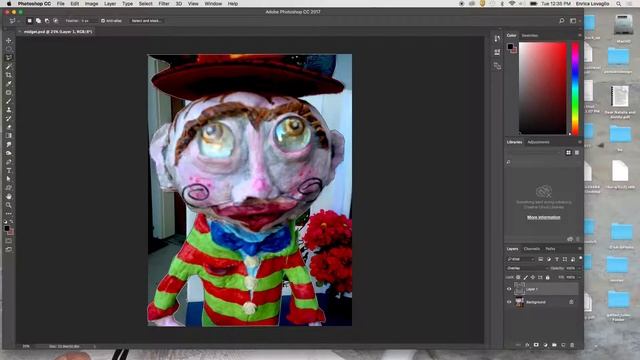The image size is (640, 360).
Task: Select the Healing Brush tool
Action: [x=9, y=92]
